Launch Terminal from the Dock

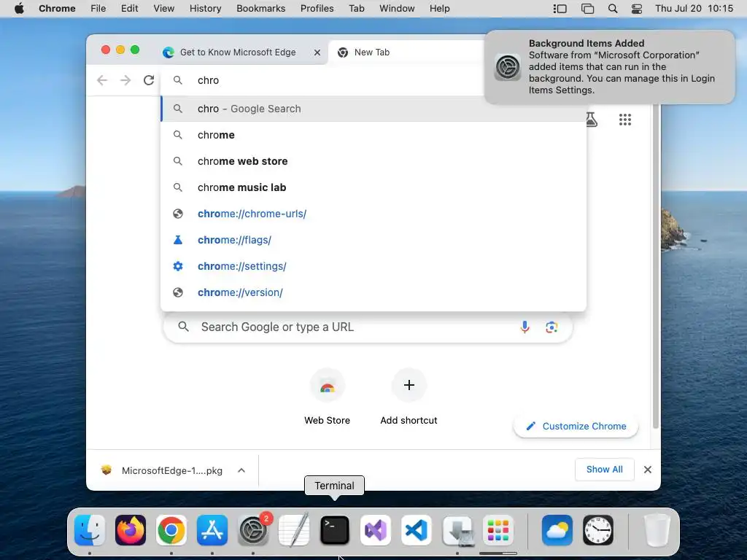(334, 530)
